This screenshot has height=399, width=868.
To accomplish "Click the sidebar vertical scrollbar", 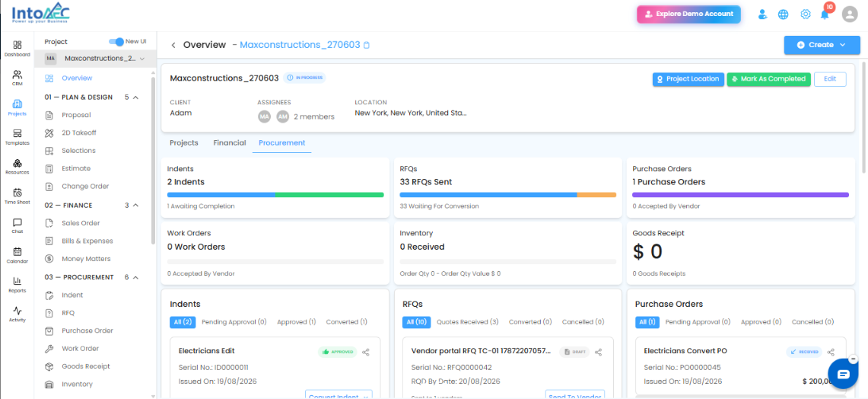I will [x=154, y=161].
